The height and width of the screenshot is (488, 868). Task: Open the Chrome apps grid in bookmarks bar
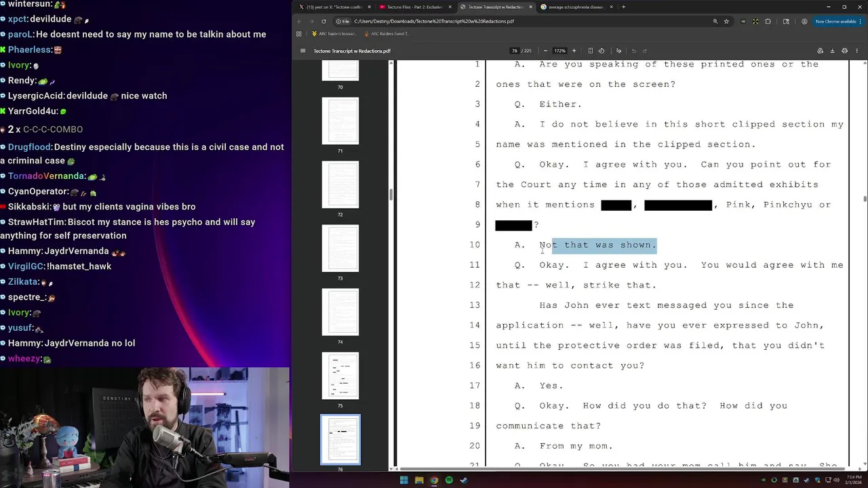[298, 33]
